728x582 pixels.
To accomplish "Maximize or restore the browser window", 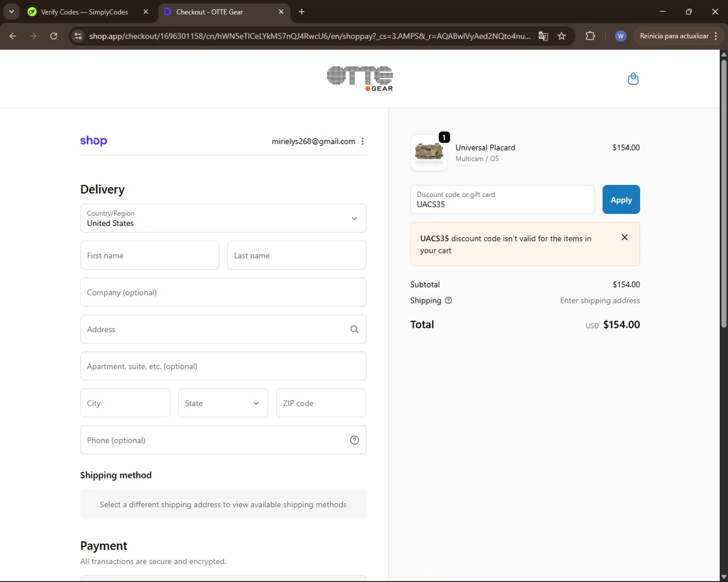I will [x=689, y=12].
